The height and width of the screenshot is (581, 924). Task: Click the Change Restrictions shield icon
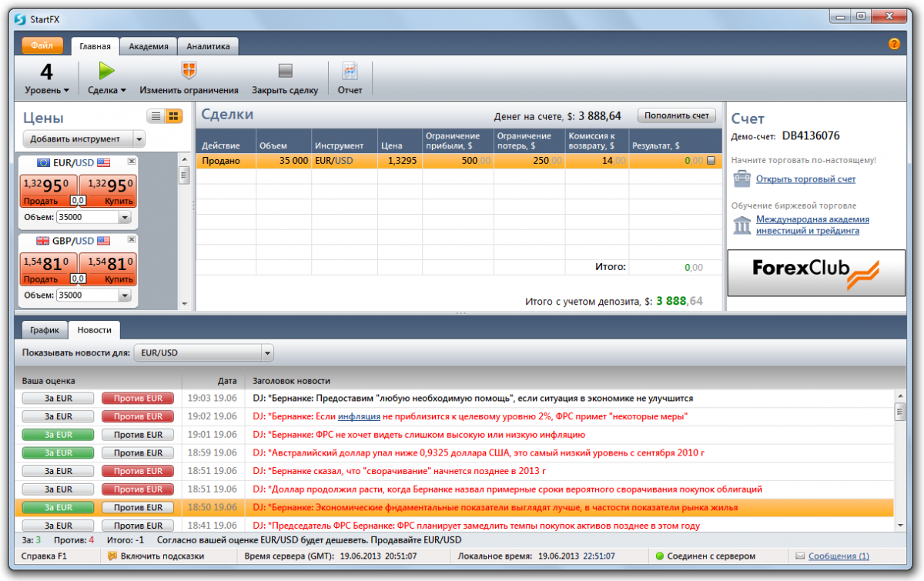[189, 72]
